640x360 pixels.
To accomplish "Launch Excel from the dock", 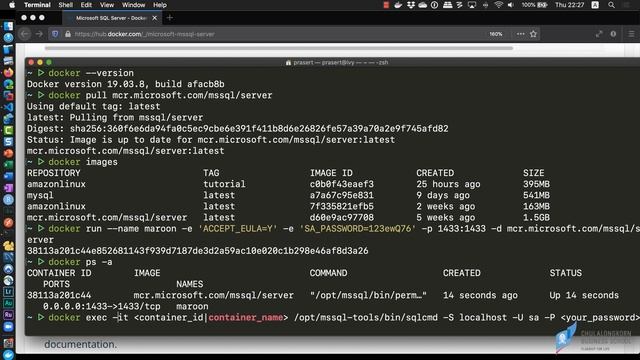I will point(8,165).
